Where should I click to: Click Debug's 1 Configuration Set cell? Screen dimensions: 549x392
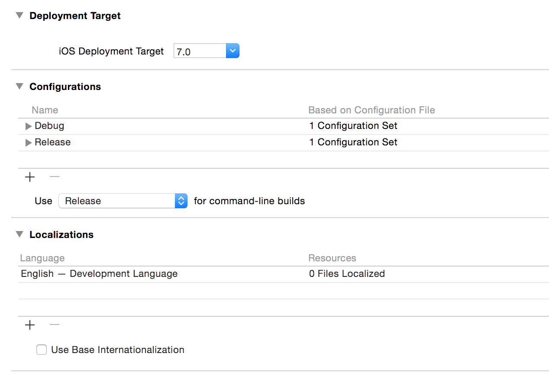[353, 126]
